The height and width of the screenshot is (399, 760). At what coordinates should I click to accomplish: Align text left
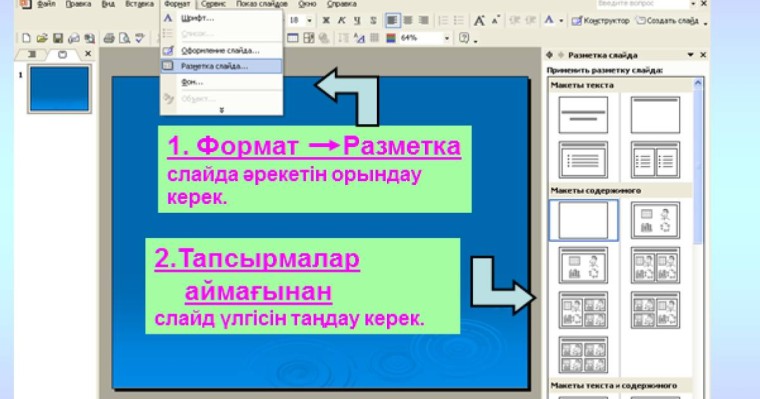392,20
